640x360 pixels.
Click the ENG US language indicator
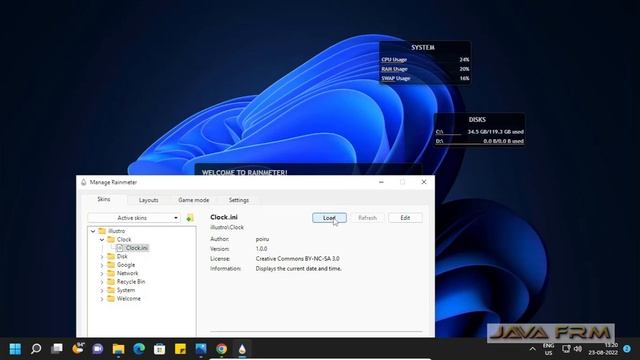(x=549, y=349)
